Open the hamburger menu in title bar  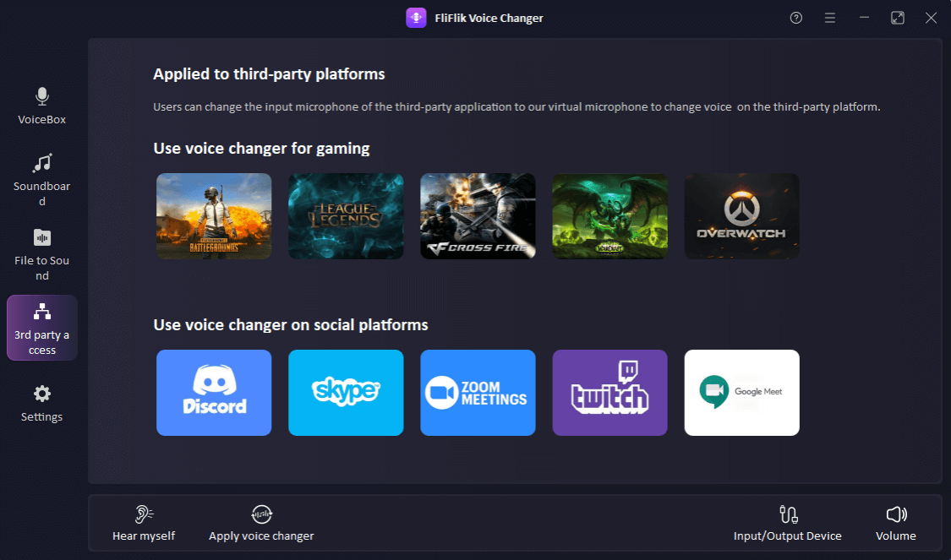(830, 18)
